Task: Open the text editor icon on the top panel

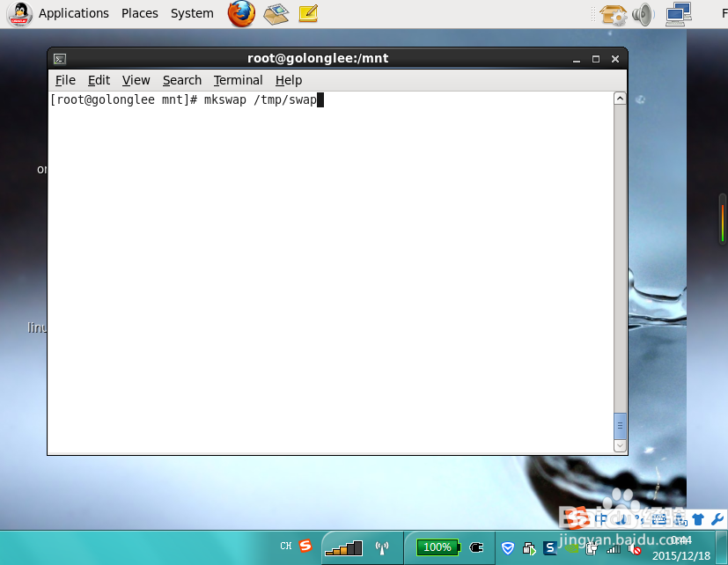Action: pos(306,14)
